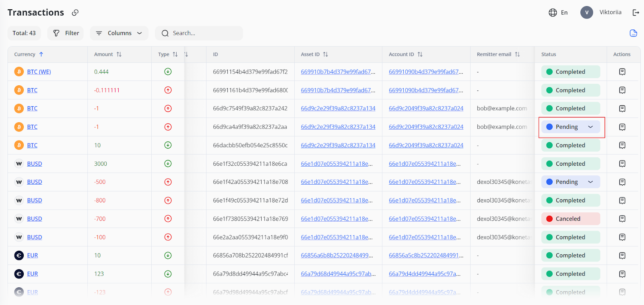The width and height of the screenshot is (644, 305).
Task: Click the Canceled status badge
Action: pos(571,219)
